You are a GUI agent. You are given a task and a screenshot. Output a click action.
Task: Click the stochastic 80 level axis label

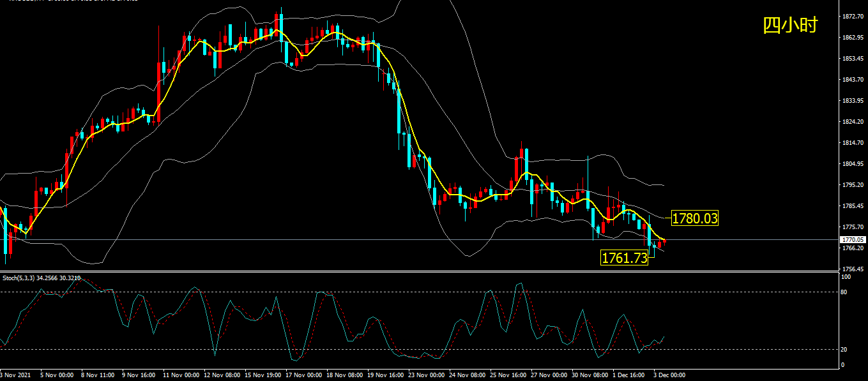click(x=846, y=292)
